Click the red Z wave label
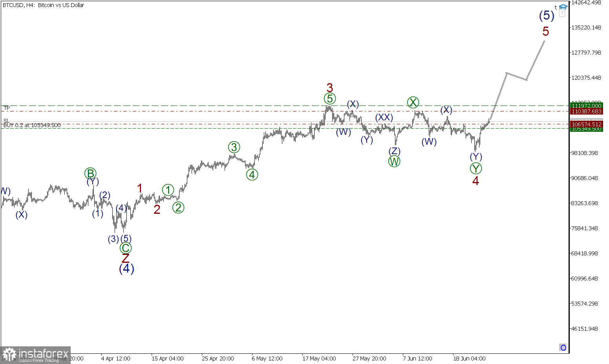 126,258
